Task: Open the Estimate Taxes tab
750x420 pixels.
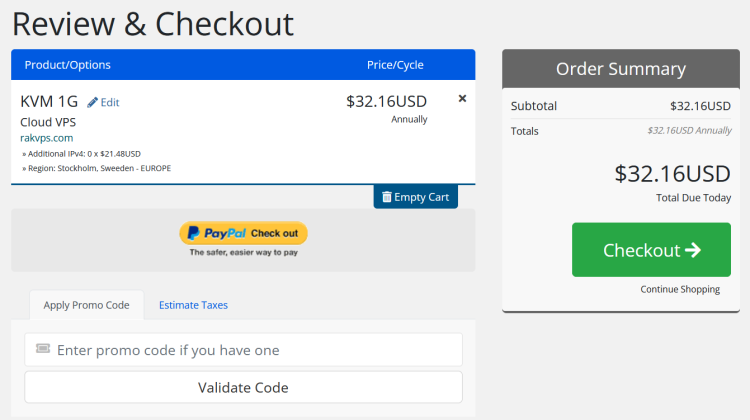Action: coord(193,305)
